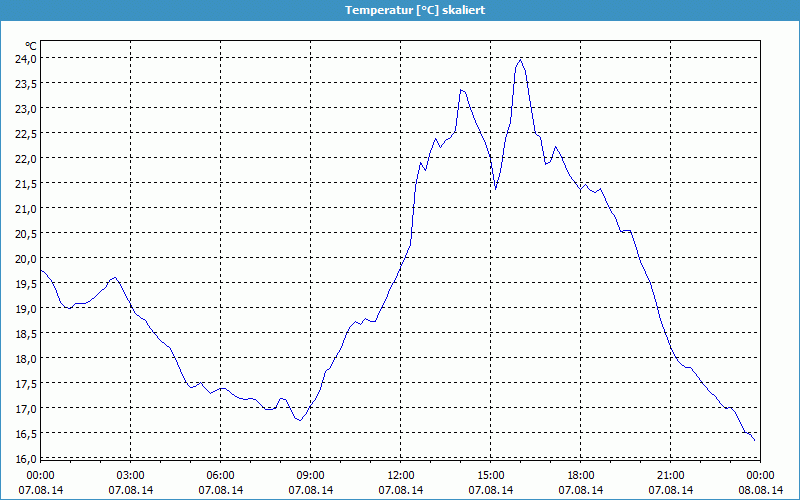Click the 21,0 y-axis tick label
This screenshot has width=800, height=500.
point(25,208)
